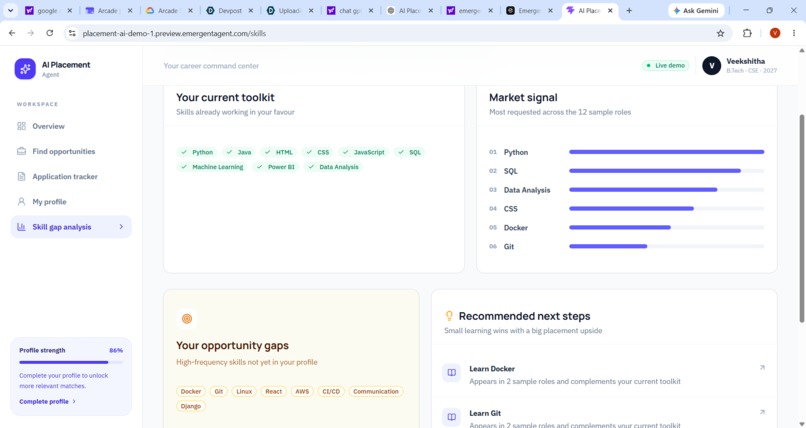Viewport: 806px width, 428px height.
Task: Click the SQL market signal row label
Action: [x=510, y=171]
